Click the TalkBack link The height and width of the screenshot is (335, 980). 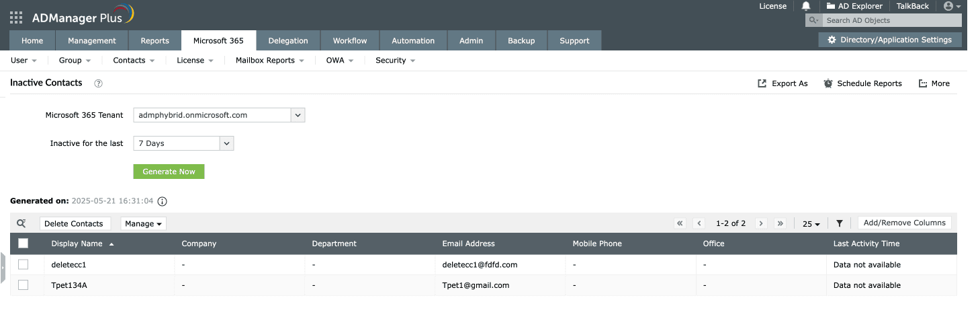tap(913, 6)
